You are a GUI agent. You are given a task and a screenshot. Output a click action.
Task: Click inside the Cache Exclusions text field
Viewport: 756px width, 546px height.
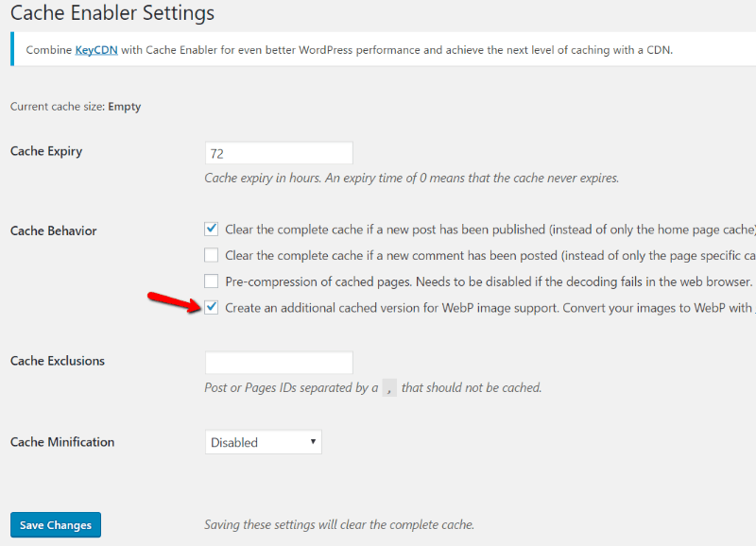click(279, 363)
